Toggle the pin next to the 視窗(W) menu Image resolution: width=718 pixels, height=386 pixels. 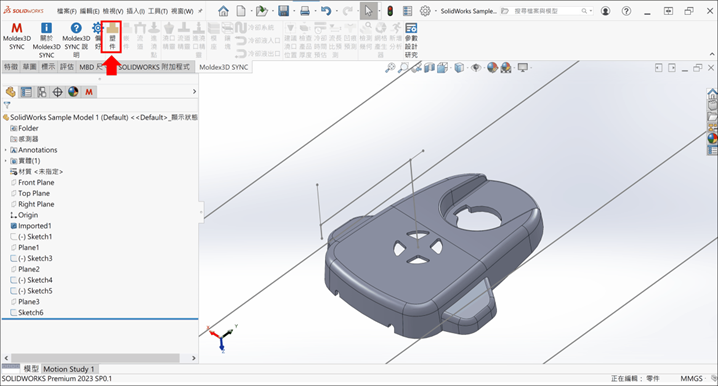[x=200, y=11]
